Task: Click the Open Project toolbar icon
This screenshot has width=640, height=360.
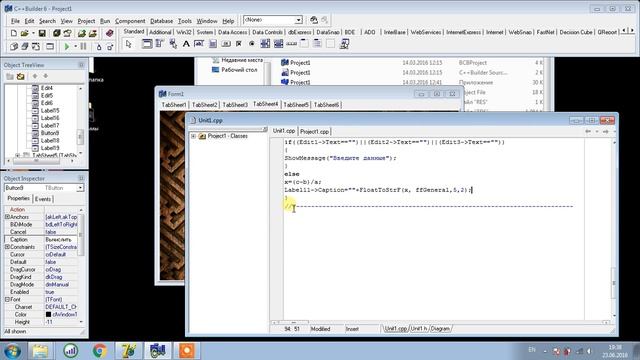Action: [x=68, y=33]
